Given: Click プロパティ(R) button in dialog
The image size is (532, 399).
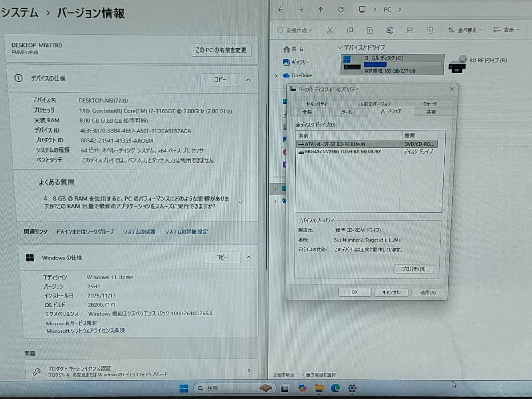Looking at the screenshot, I should click(x=413, y=269).
